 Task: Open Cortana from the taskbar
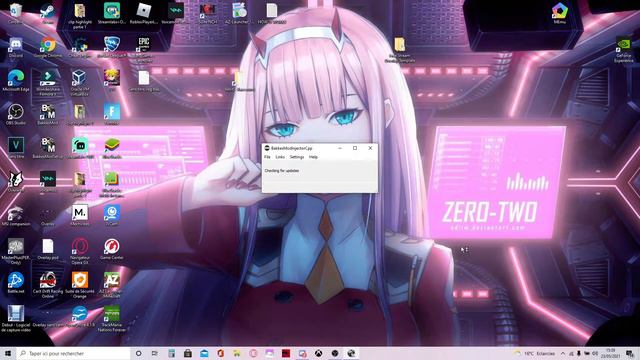pos(138,353)
